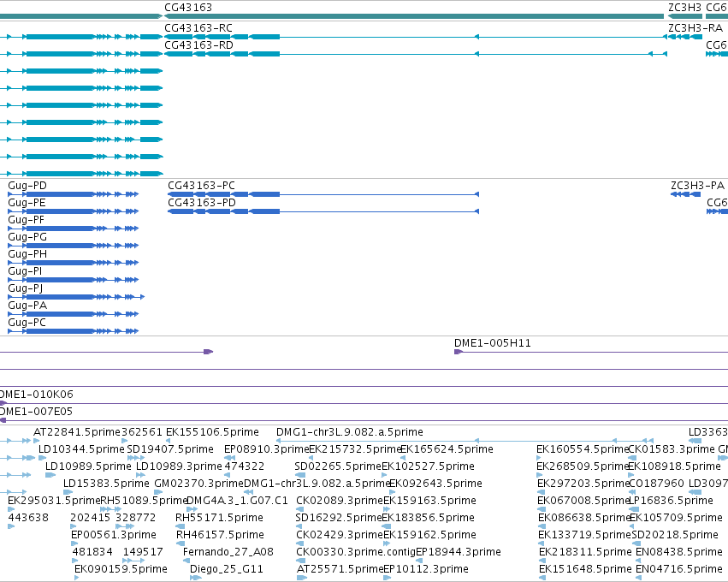Click the DME1-010K06 clone label
The height and width of the screenshot is (582, 728).
(36, 395)
